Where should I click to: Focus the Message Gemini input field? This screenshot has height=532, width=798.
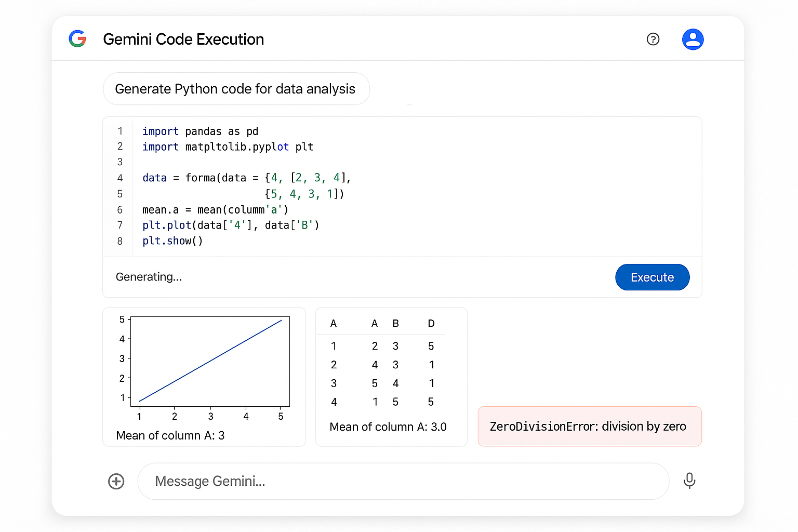(403, 481)
